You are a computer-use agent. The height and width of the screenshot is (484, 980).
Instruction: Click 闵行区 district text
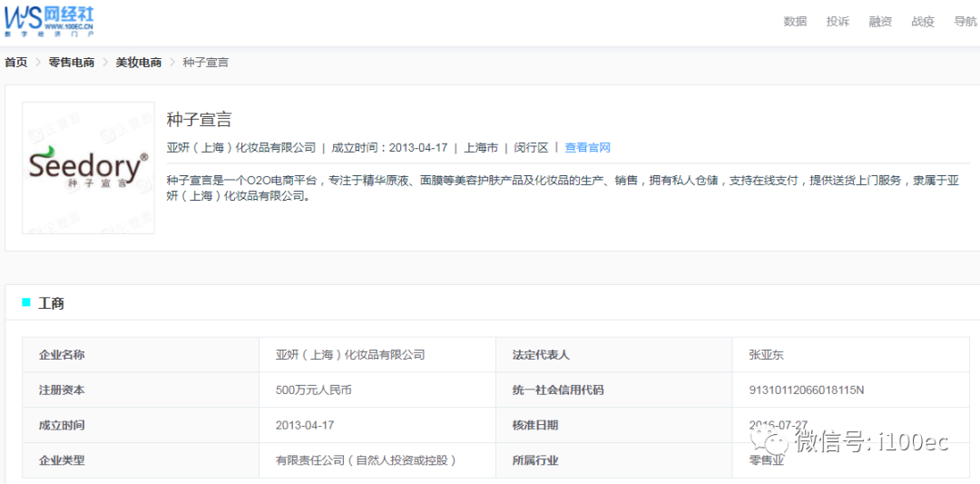coord(531,148)
